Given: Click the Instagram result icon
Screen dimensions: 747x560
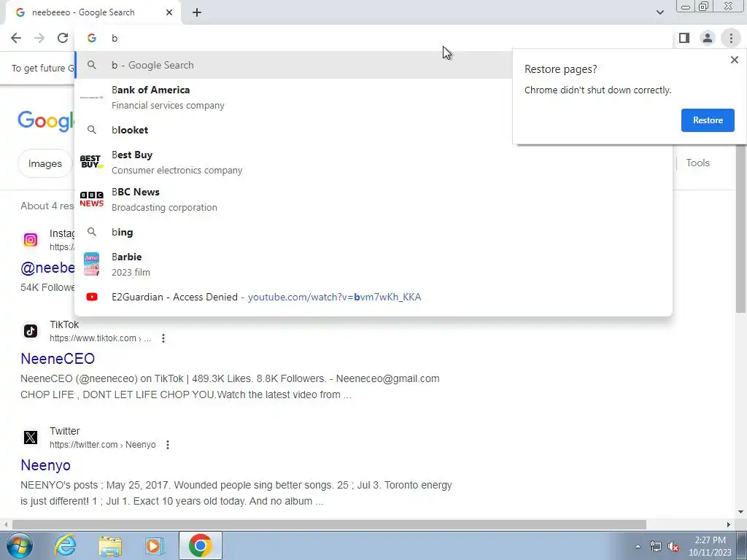Looking at the screenshot, I should point(31,239).
